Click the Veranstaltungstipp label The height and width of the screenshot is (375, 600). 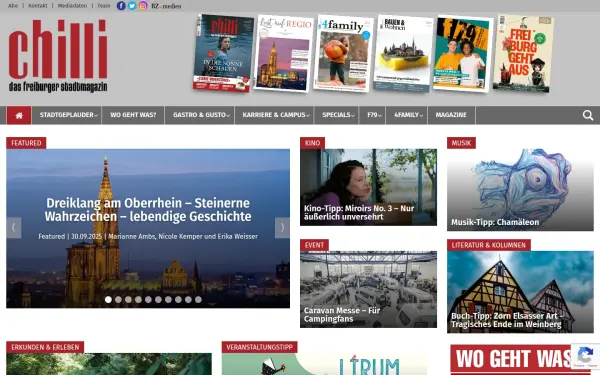(x=259, y=347)
